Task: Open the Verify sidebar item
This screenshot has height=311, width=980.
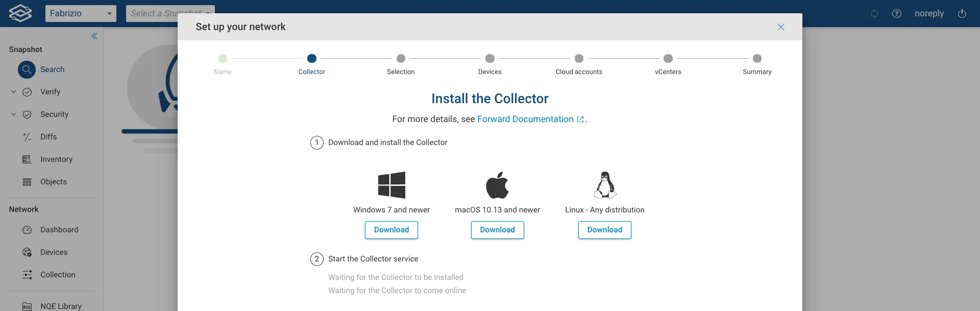Action: (x=50, y=92)
